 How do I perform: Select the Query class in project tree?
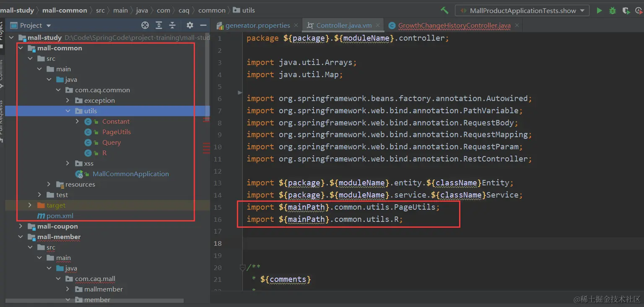pos(112,143)
